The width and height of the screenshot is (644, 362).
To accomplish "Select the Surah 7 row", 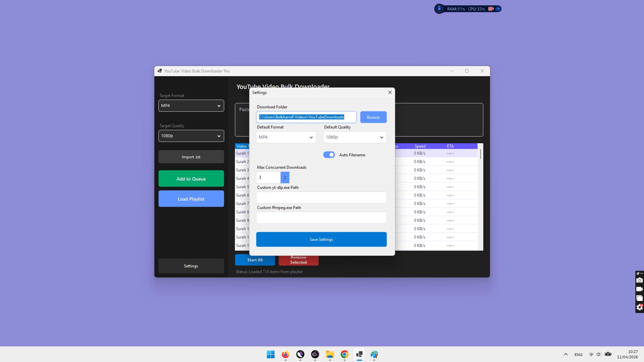I will pyautogui.click(x=242, y=204).
